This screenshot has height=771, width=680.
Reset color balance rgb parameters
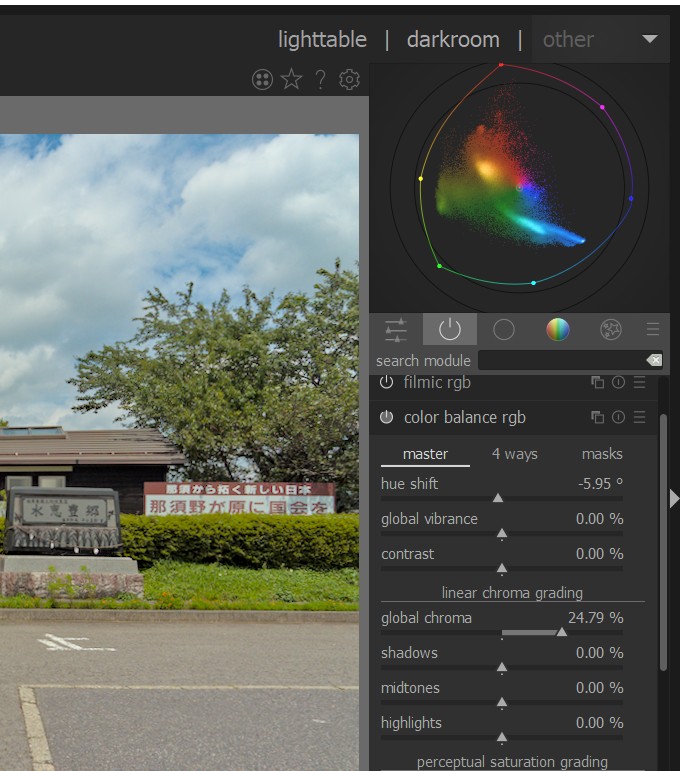619,417
